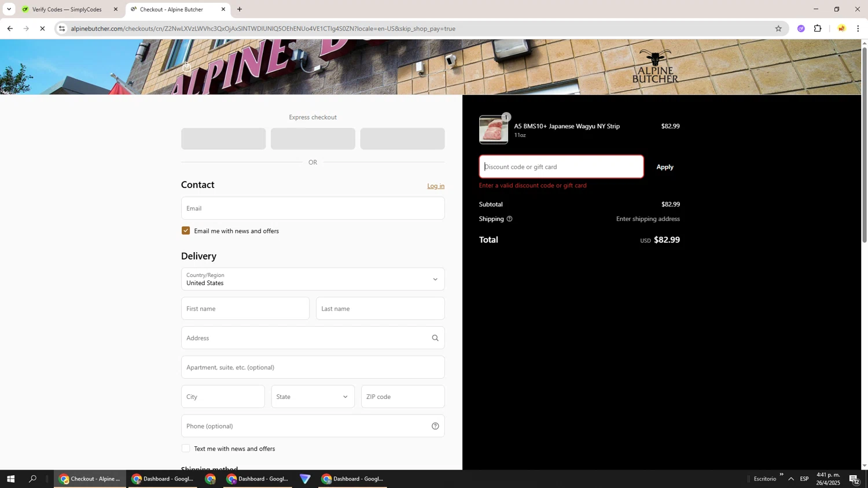Open the Windows Start menu
Image resolution: width=868 pixels, height=488 pixels.
coord(10,479)
